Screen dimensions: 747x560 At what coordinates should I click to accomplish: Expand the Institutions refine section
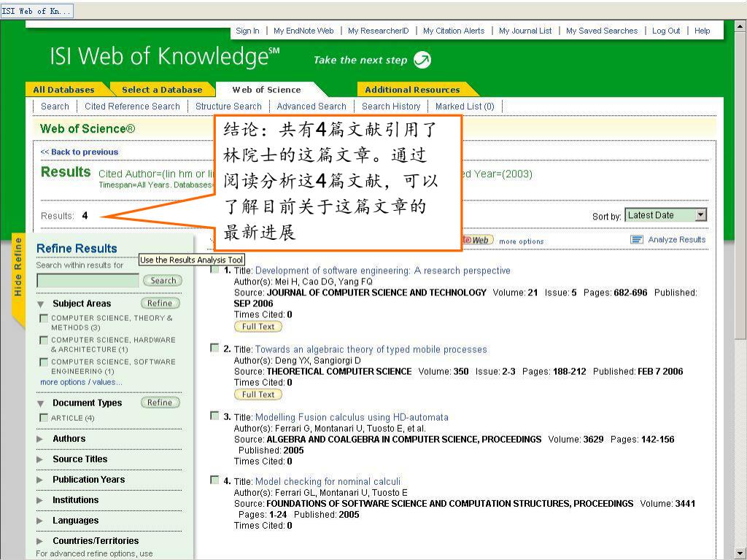40,500
